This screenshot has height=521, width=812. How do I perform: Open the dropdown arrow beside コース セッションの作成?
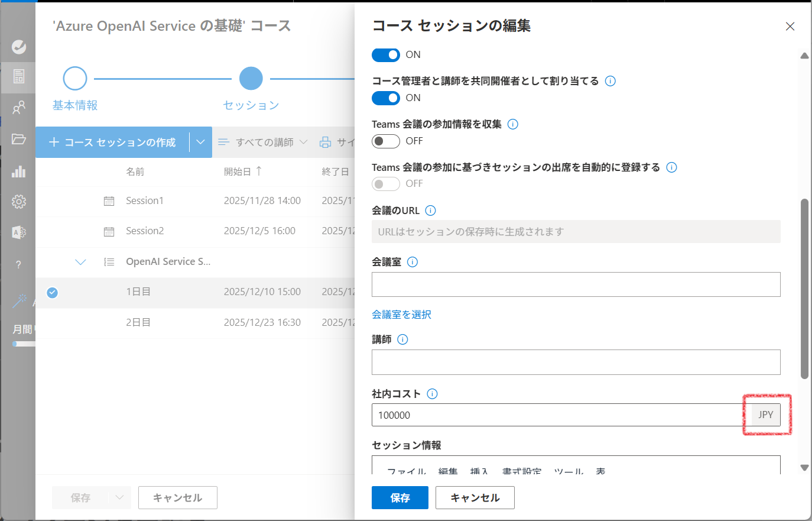(x=200, y=142)
